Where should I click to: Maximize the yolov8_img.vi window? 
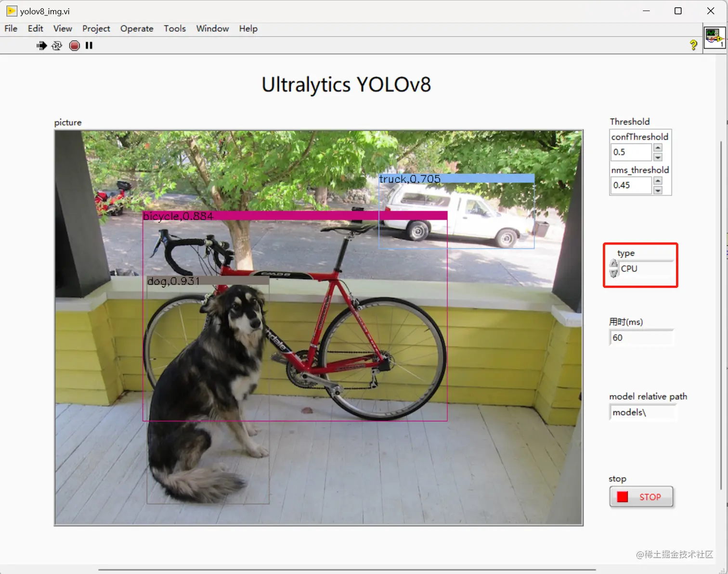click(678, 11)
